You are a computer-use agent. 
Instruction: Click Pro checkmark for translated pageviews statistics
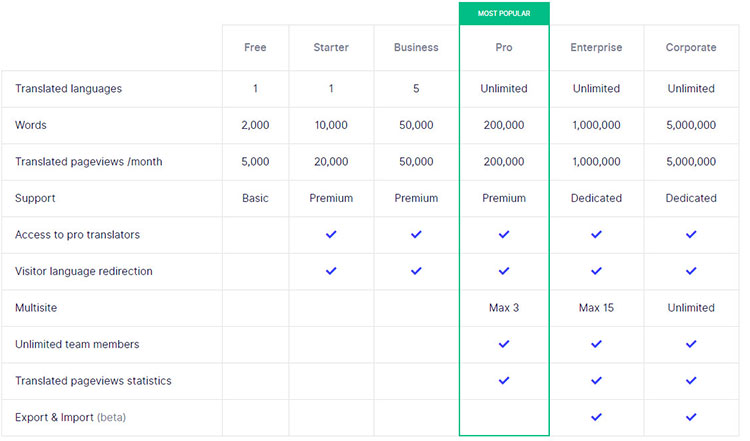(504, 380)
